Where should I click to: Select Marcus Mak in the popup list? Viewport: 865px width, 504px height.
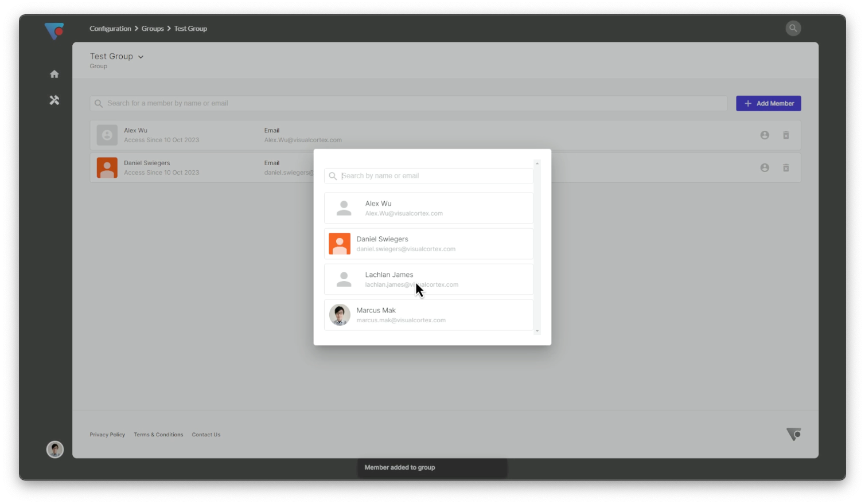point(428,315)
